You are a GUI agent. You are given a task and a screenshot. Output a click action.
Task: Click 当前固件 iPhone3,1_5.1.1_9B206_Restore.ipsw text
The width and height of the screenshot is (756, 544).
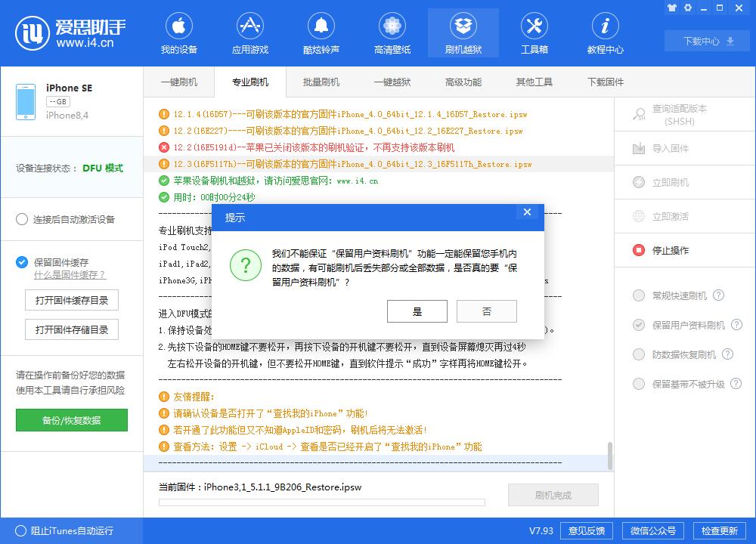260,487
